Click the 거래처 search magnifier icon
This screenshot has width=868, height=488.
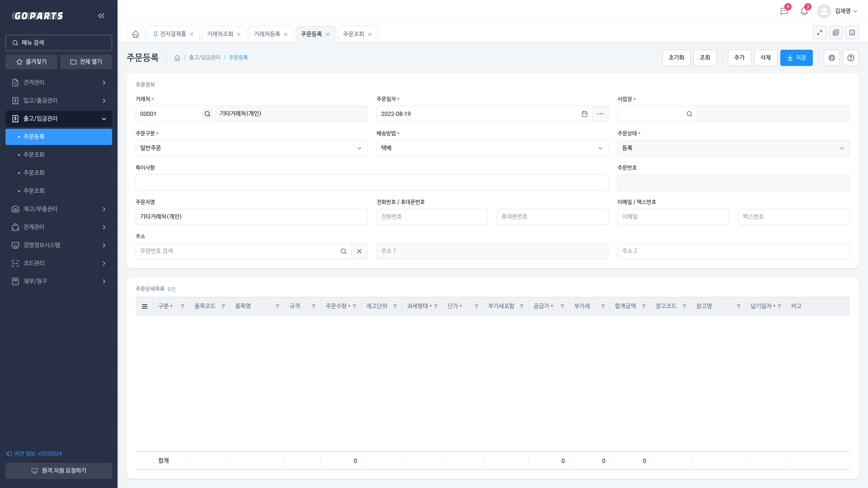click(208, 114)
